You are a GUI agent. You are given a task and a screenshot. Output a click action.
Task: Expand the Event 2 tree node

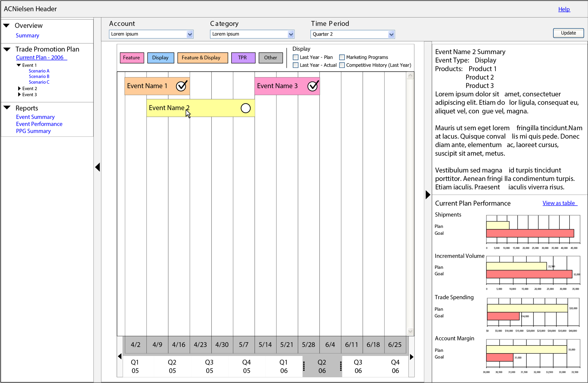pos(19,88)
